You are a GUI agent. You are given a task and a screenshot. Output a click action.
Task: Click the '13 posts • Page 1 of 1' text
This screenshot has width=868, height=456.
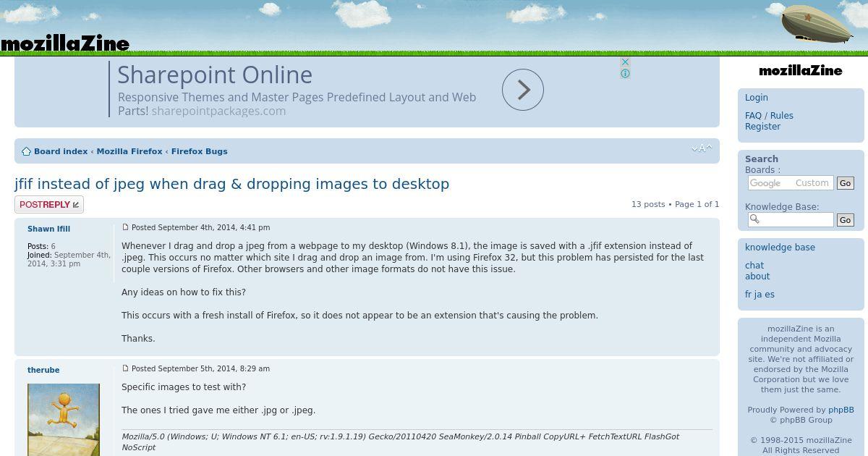pos(675,204)
